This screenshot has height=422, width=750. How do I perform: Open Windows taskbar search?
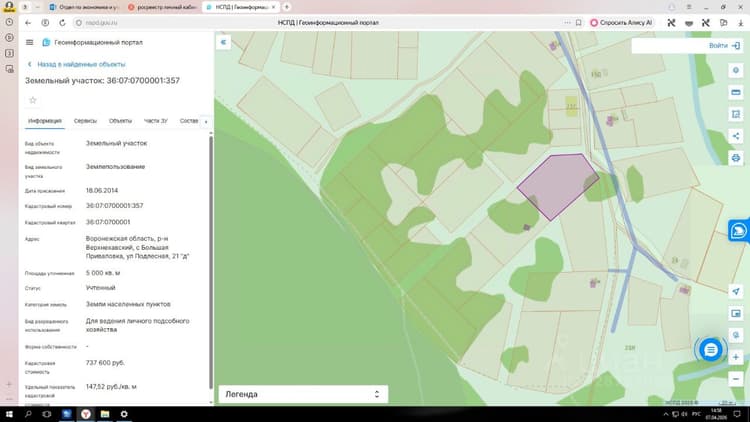[x=28, y=414]
